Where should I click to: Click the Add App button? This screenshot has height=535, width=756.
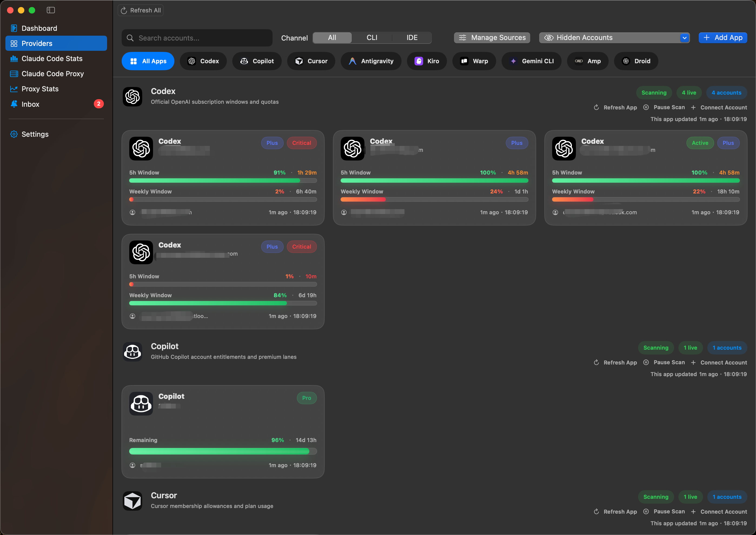pos(723,38)
